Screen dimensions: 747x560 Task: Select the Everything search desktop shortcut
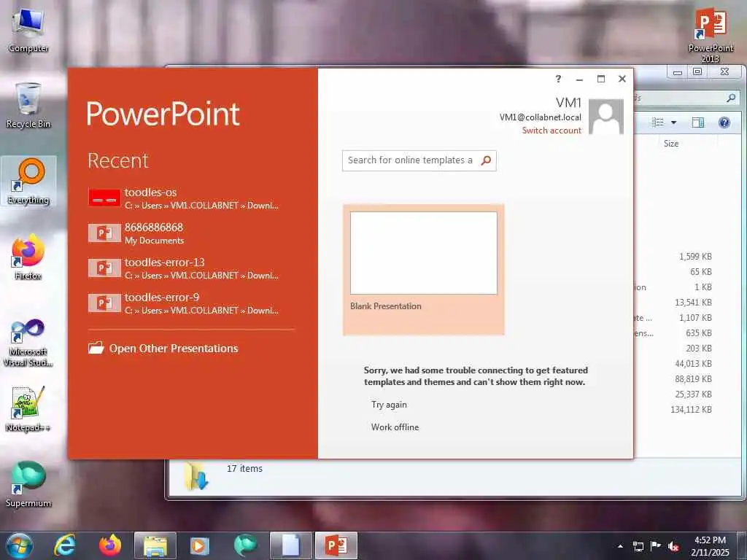point(28,182)
